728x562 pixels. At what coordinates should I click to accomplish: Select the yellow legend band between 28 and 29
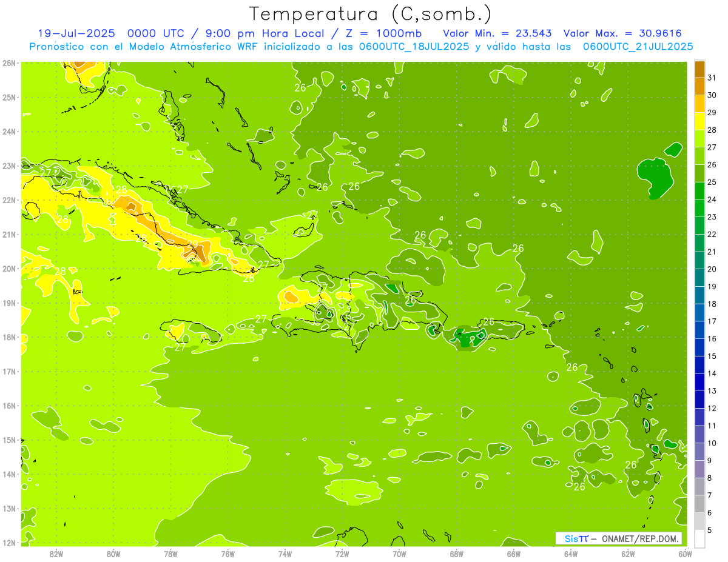tap(699, 121)
